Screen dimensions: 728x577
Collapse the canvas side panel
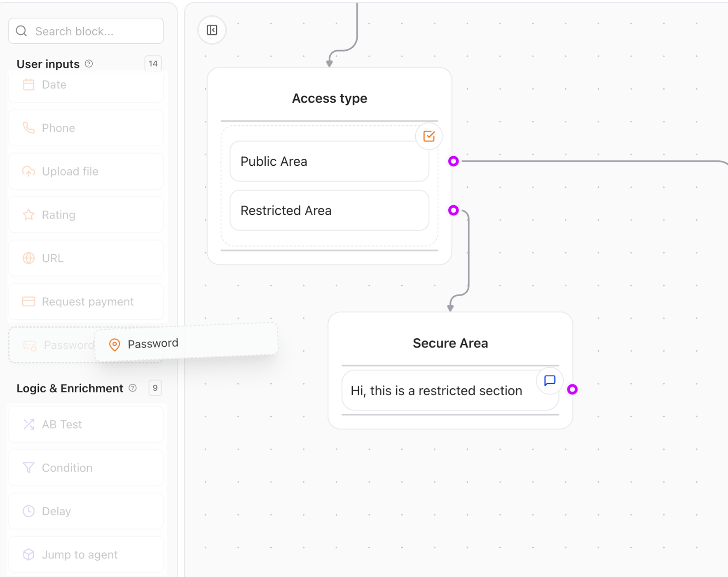[212, 30]
